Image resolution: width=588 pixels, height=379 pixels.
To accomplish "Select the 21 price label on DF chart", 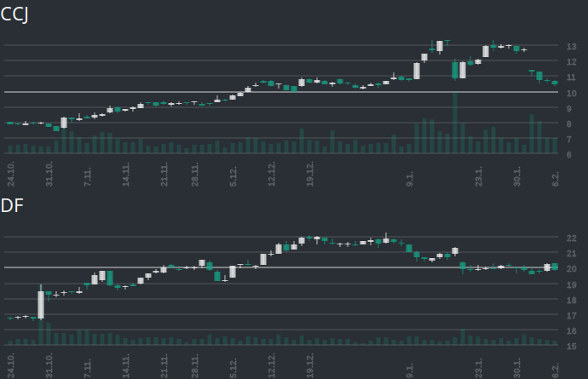I will pos(571,254).
